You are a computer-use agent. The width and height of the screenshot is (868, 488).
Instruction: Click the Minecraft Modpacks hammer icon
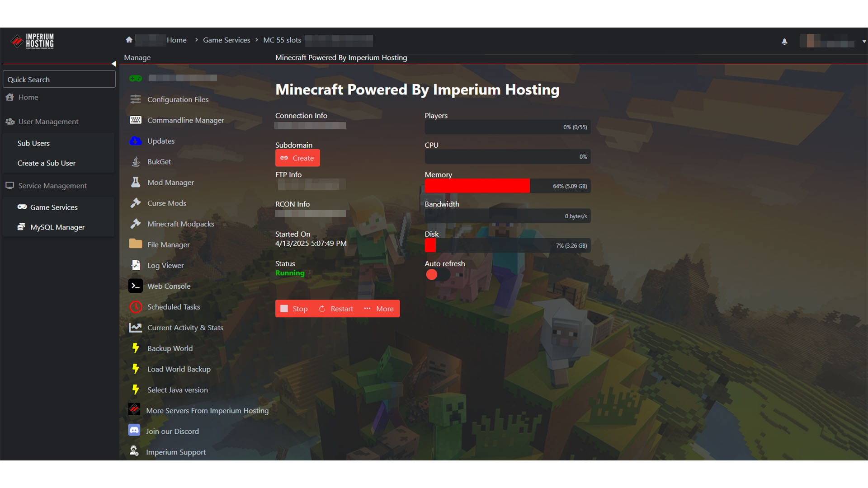136,224
